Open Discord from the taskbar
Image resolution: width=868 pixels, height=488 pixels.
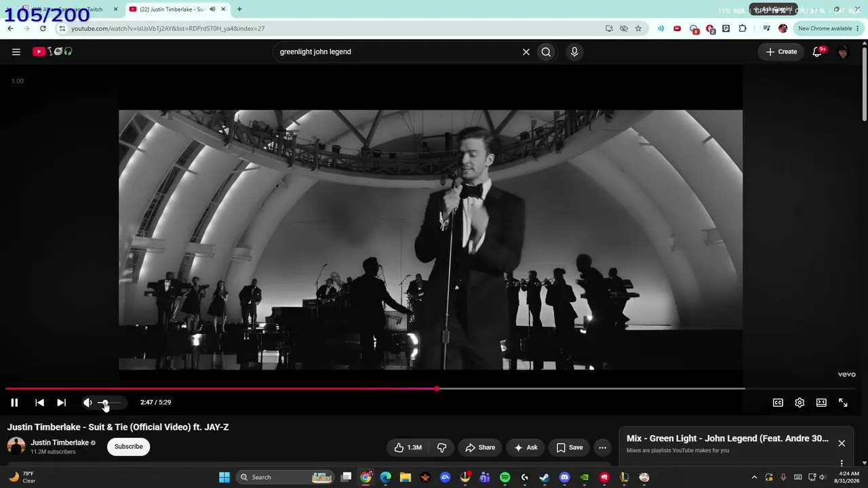pyautogui.click(x=564, y=477)
